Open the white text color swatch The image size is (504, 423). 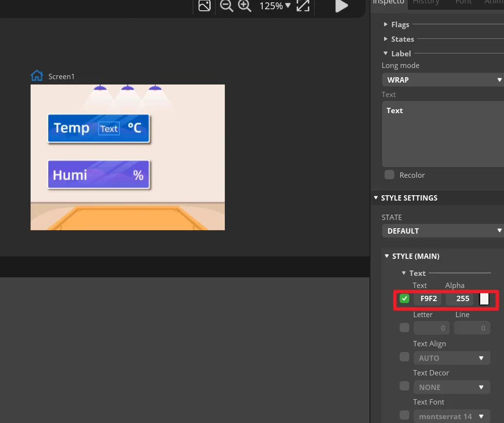point(484,299)
